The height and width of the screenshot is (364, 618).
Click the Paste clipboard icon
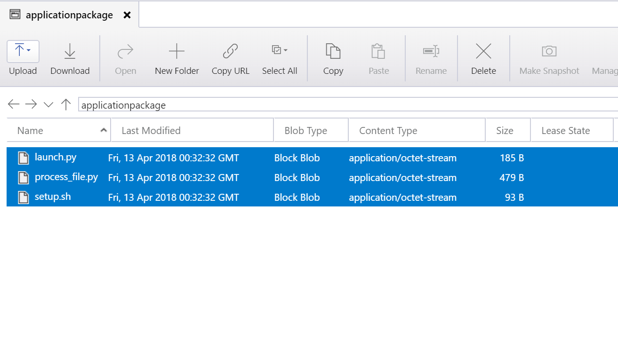point(378,51)
